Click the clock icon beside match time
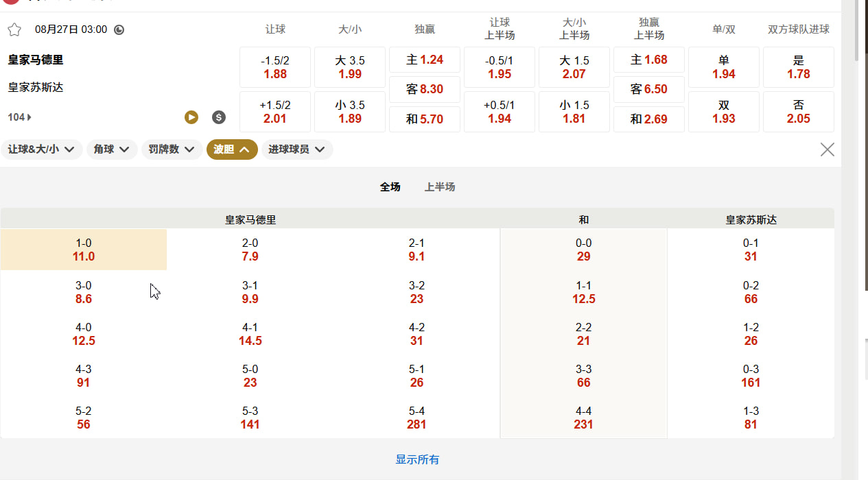The image size is (868, 480). coord(119,29)
